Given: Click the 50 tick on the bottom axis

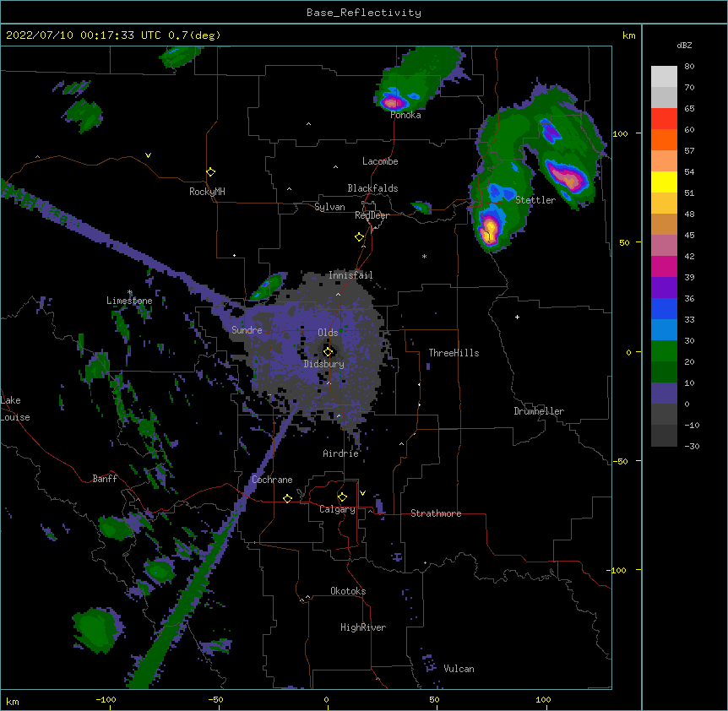Looking at the screenshot, I should 434,699.
